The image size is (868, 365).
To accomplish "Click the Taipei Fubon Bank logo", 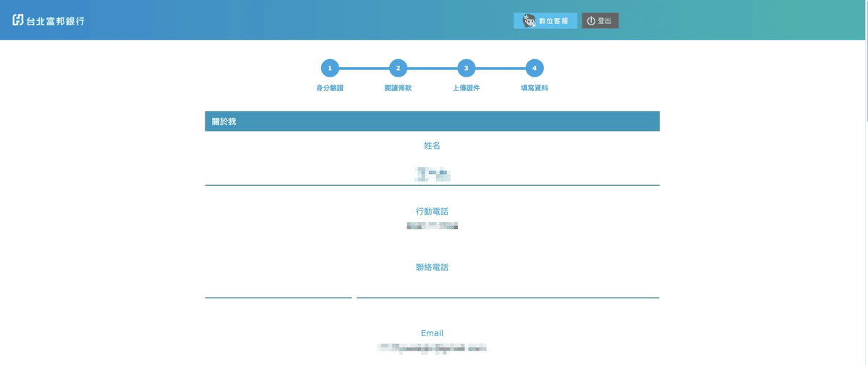I will (48, 20).
